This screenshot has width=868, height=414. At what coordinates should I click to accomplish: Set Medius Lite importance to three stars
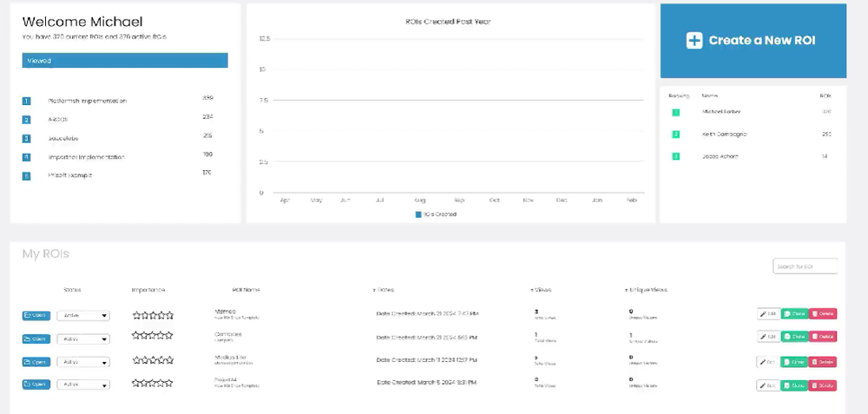click(x=153, y=360)
